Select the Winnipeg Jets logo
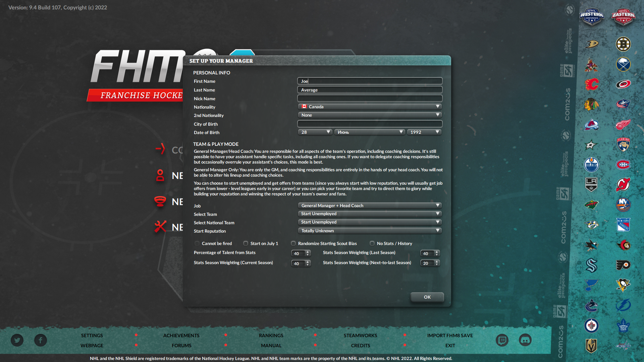The height and width of the screenshot is (362, 644). 591,325
